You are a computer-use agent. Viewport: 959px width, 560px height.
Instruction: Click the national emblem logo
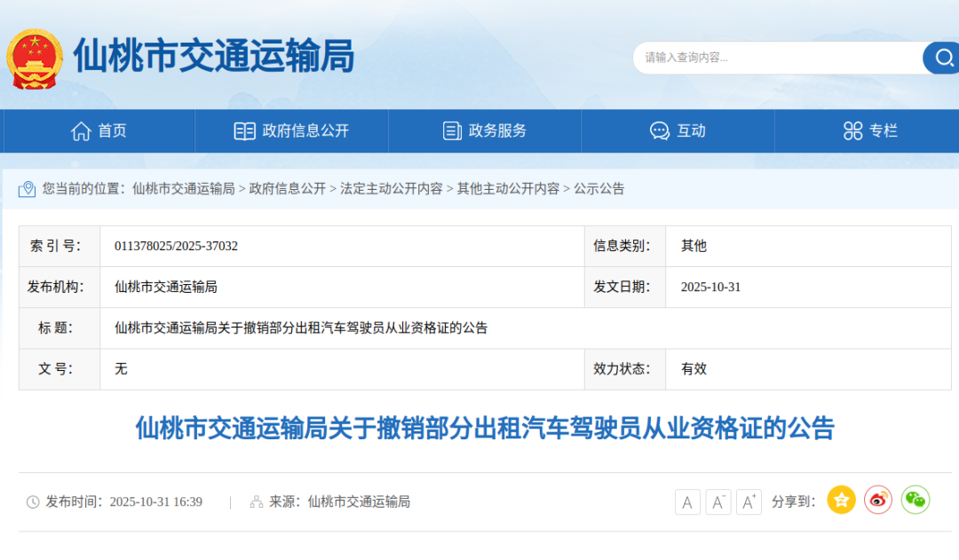pos(35,58)
